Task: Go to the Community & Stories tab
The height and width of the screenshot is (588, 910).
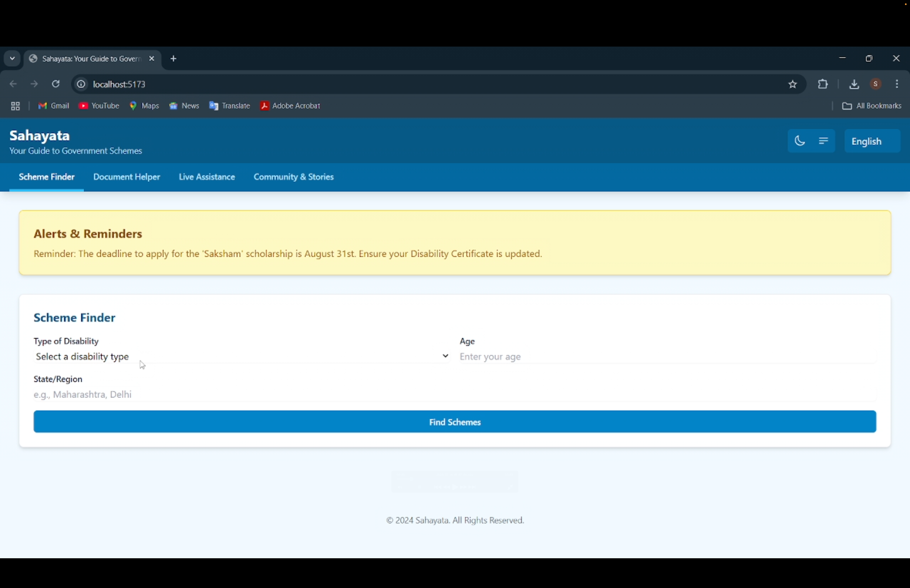Action: (294, 177)
